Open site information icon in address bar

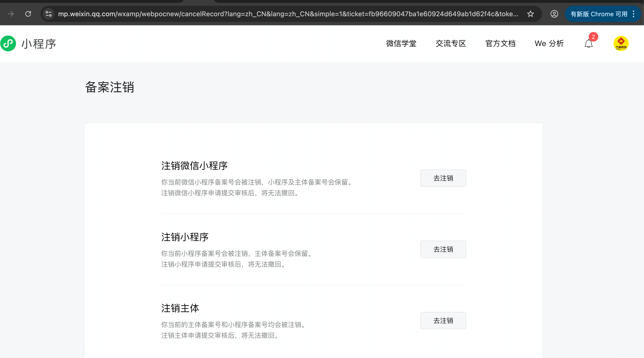click(49, 14)
